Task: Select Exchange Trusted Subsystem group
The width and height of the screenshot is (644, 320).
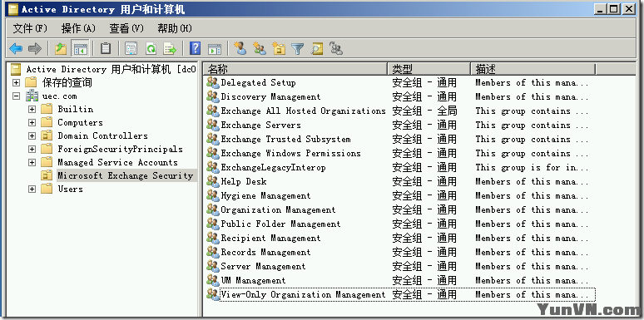Action: [285, 139]
